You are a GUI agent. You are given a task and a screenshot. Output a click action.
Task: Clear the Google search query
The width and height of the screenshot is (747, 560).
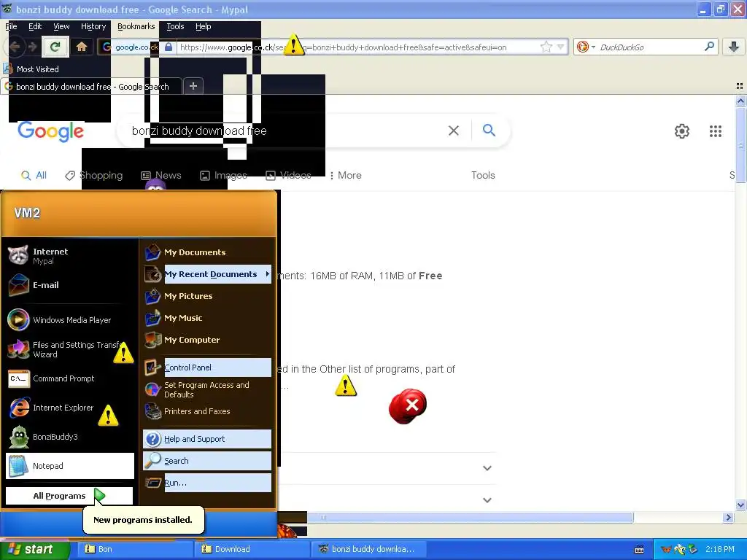(x=454, y=131)
